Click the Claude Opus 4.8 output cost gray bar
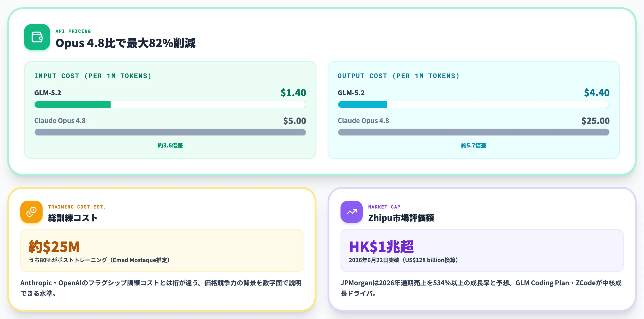 coord(474,132)
